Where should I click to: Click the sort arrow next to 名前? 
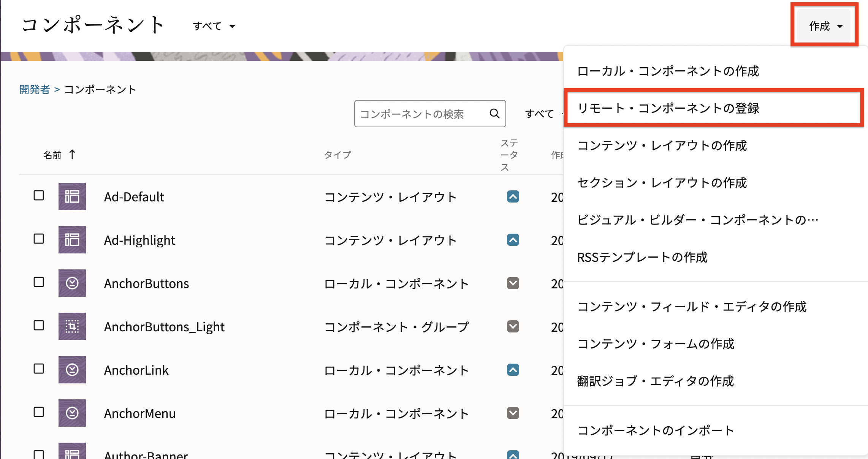tap(72, 154)
